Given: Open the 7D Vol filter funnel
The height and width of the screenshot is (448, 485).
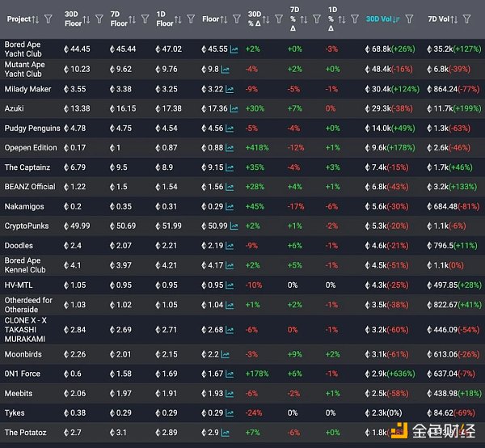Looking at the screenshot, I should point(466,19).
